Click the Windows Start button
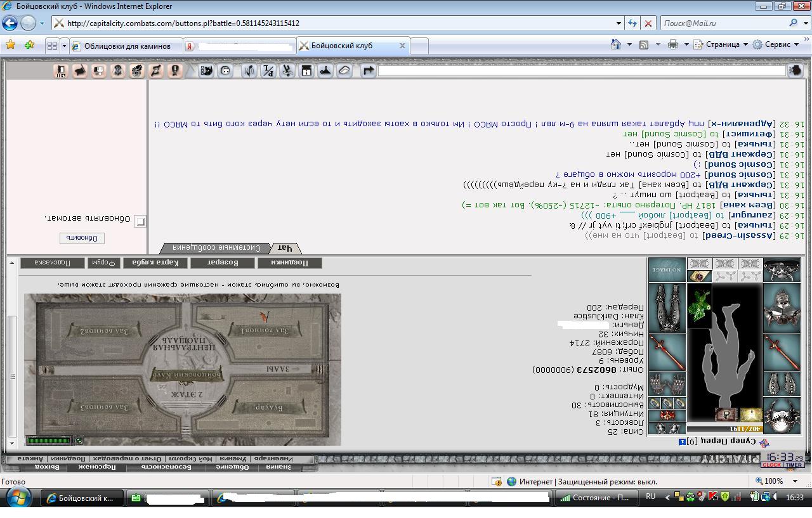This screenshot has height=518, width=812. pyautogui.click(x=18, y=498)
